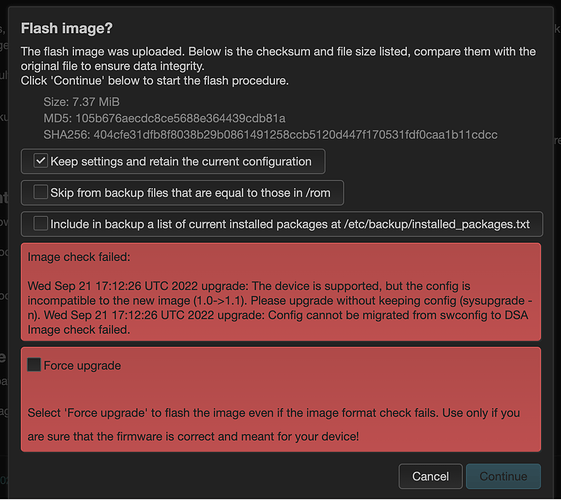Click the Force upgrade warning description text
Image resolution: width=561 pixels, height=500 pixels.
[274, 425]
